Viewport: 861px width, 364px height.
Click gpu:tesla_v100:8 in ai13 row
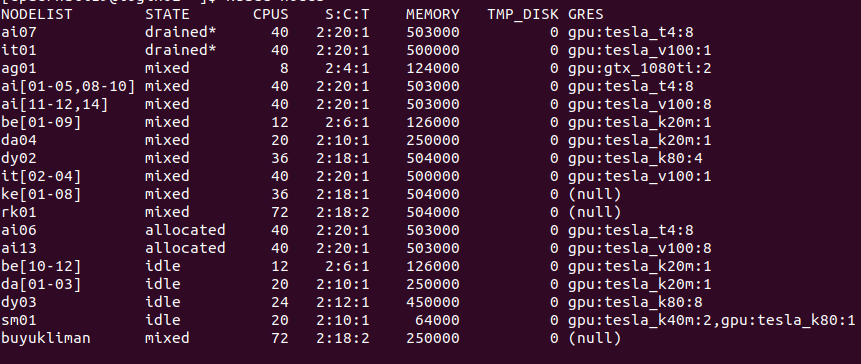point(640,249)
